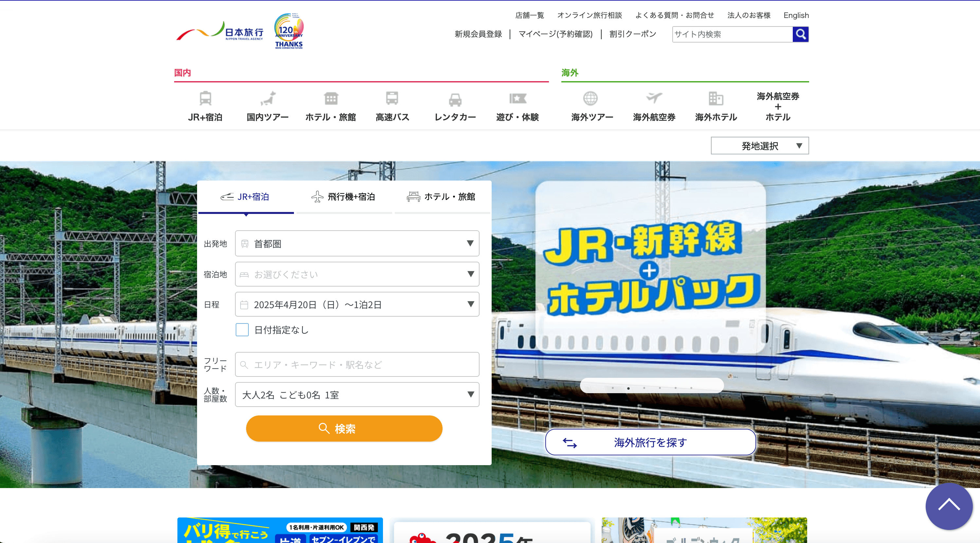This screenshot has height=543, width=980.
Task: Select the second carousel slide dot
Action: pos(628,388)
